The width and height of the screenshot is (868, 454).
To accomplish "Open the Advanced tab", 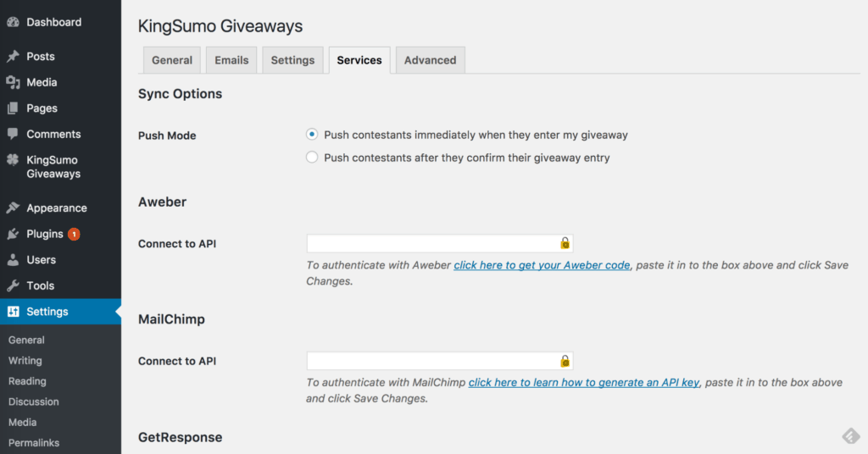I will (x=430, y=60).
